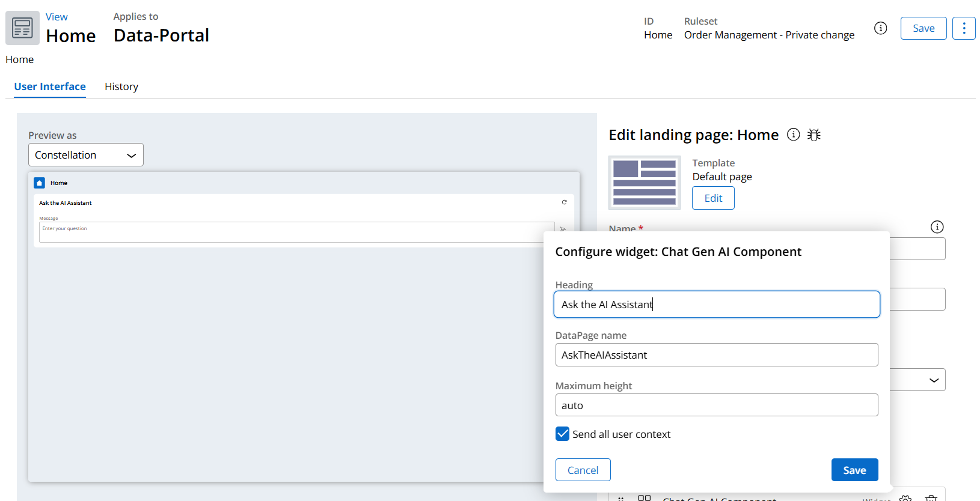This screenshot has width=980, height=501.
Task: Click Ask the AI Assistant heading in preview
Action: 66,203
